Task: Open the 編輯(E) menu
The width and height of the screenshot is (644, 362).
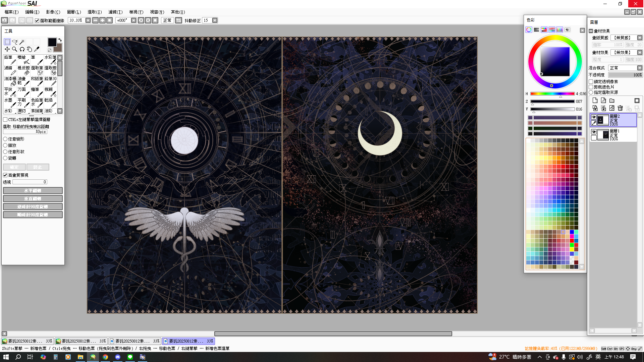Action: (32, 12)
